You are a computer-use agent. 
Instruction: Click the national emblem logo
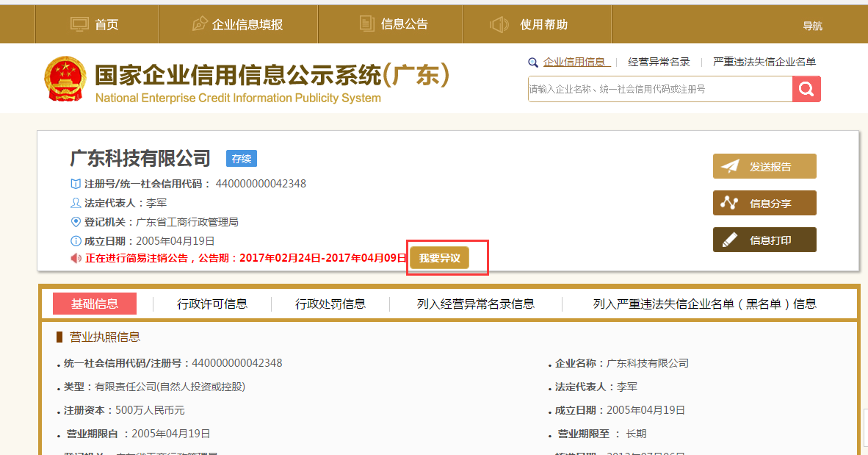click(x=65, y=79)
